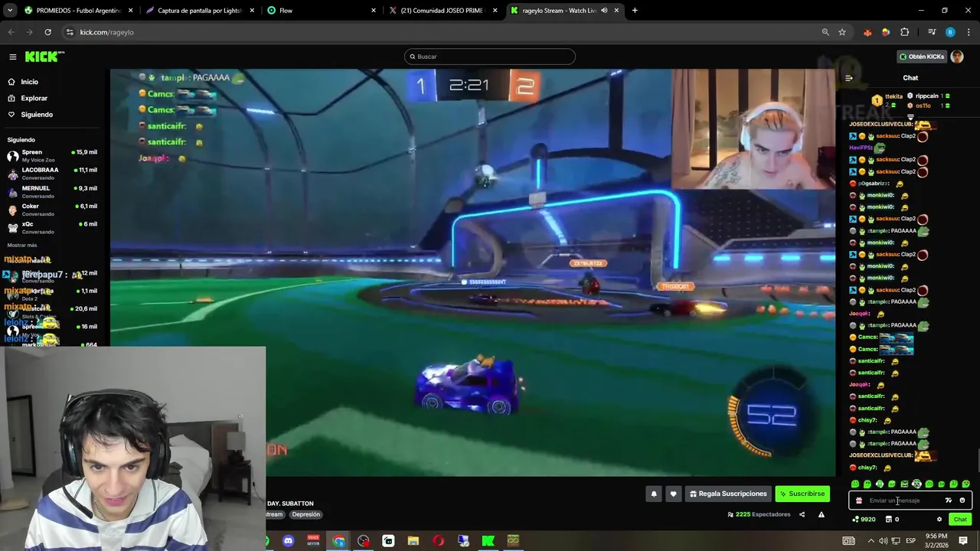The width and height of the screenshot is (980, 551).
Task: Open Discord from the taskbar
Action: (288, 541)
